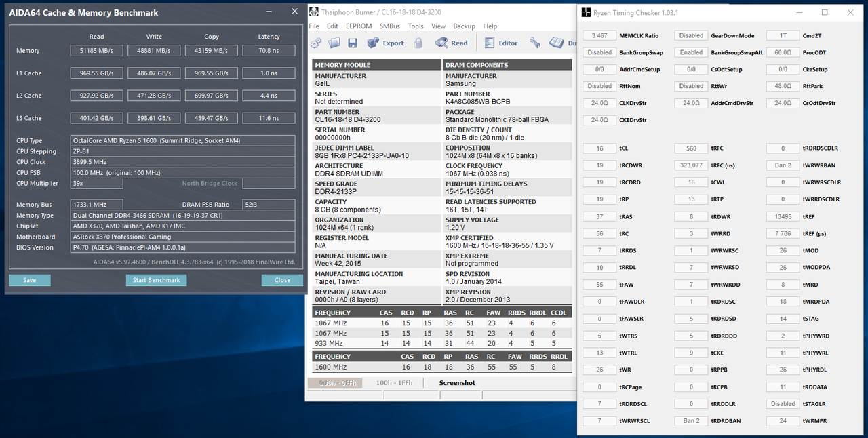Click Close button in AIDA64 benchmark window
The image size is (868, 438).
pos(282,280)
